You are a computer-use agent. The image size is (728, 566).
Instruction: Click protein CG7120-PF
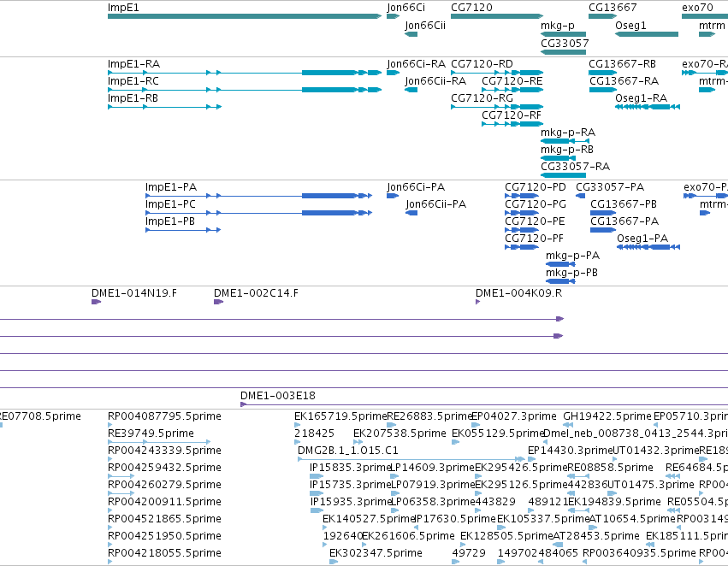pos(522,247)
